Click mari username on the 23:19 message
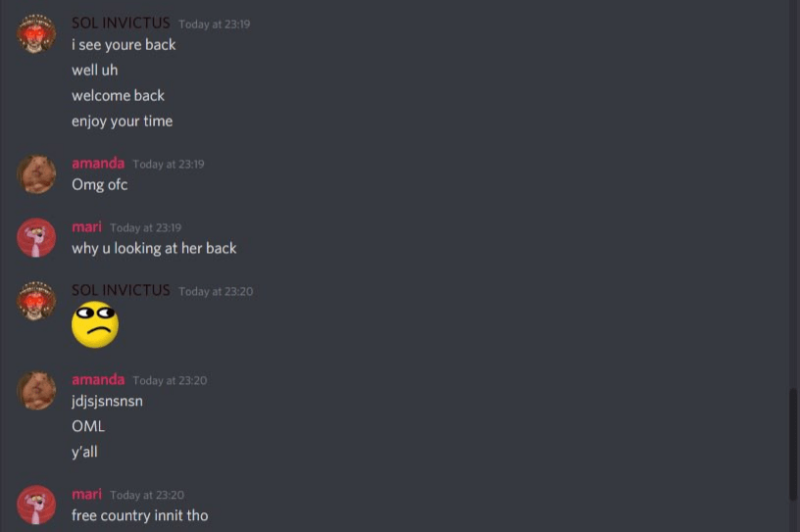800x532 pixels. tap(86, 227)
